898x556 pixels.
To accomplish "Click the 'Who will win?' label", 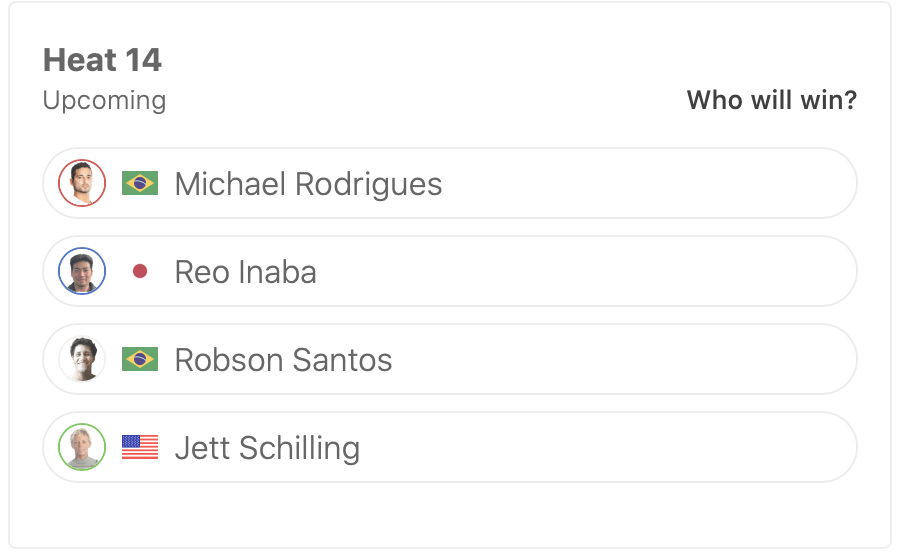I will tap(771, 100).
